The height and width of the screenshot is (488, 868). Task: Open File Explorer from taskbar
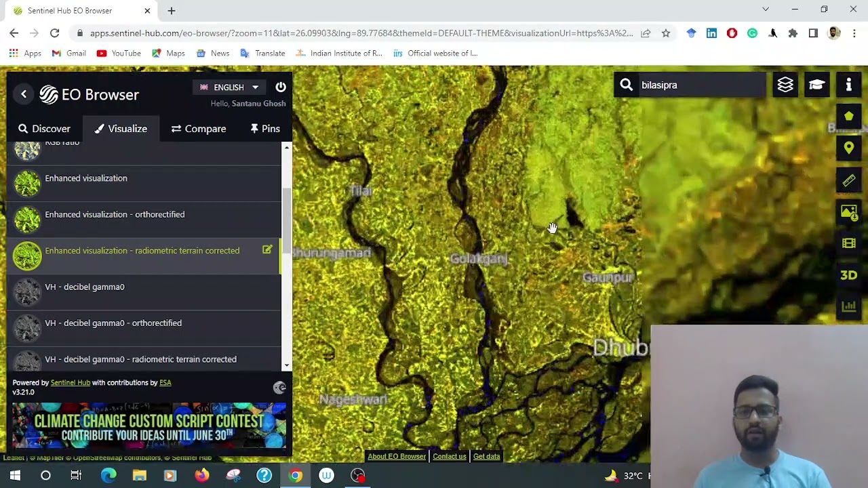pyautogui.click(x=139, y=476)
